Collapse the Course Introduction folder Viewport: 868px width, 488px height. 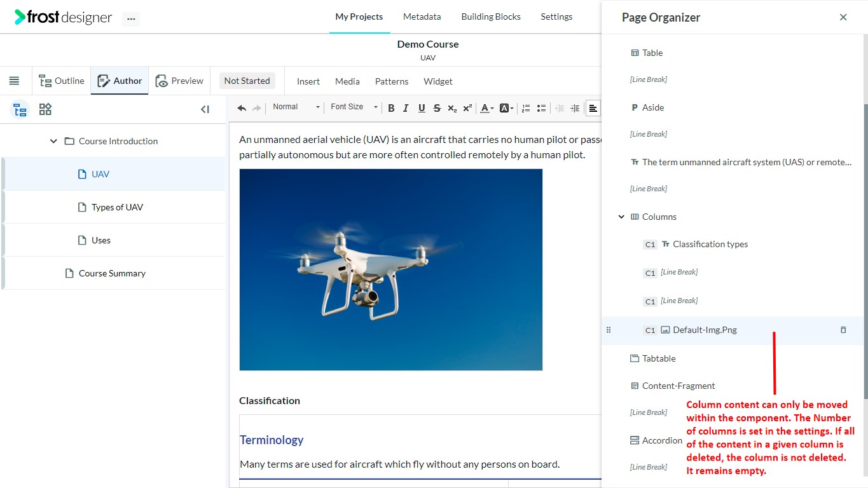pyautogui.click(x=53, y=141)
